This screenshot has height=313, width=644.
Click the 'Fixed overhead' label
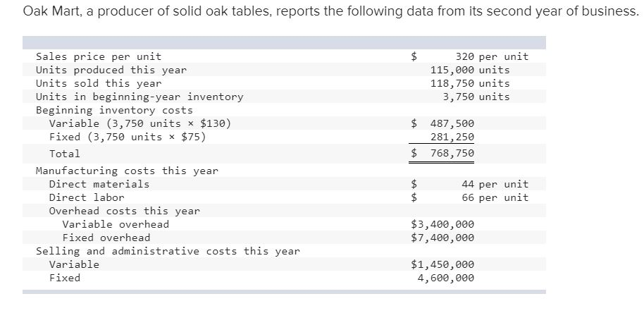click(x=106, y=238)
